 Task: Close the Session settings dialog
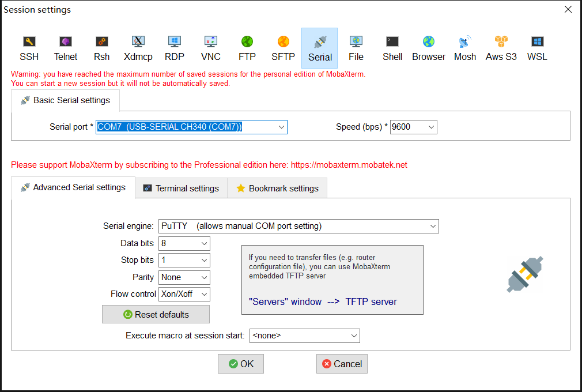(x=568, y=10)
